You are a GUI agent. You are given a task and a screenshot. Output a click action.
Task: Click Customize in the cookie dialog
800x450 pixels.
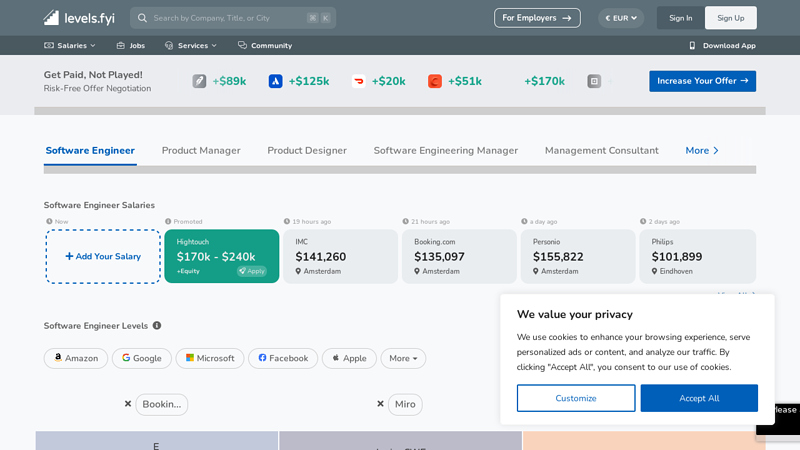tap(576, 398)
